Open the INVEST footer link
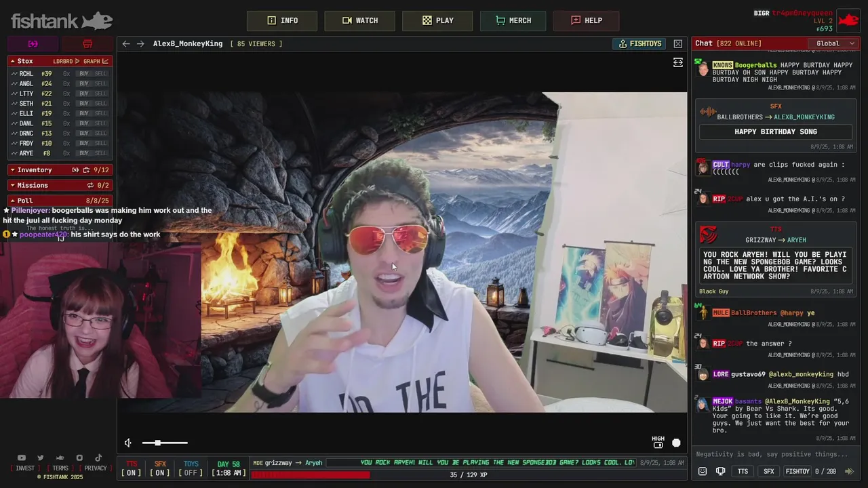The width and height of the screenshot is (868, 488). (25, 468)
